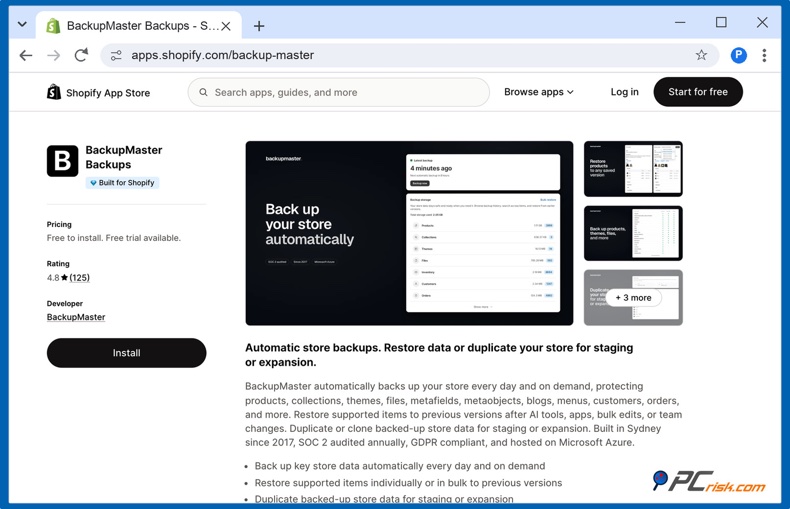790x509 pixels.
Task: Minimize the browser window
Action: 680,23
